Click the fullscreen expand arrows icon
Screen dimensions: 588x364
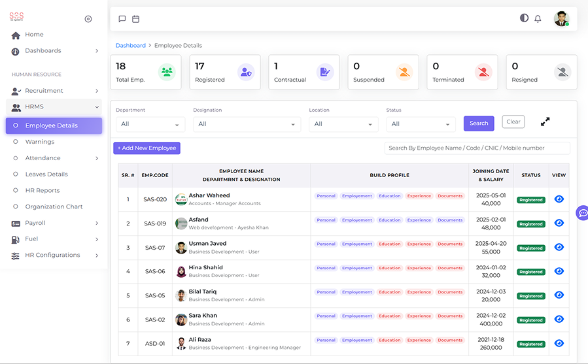tap(545, 122)
